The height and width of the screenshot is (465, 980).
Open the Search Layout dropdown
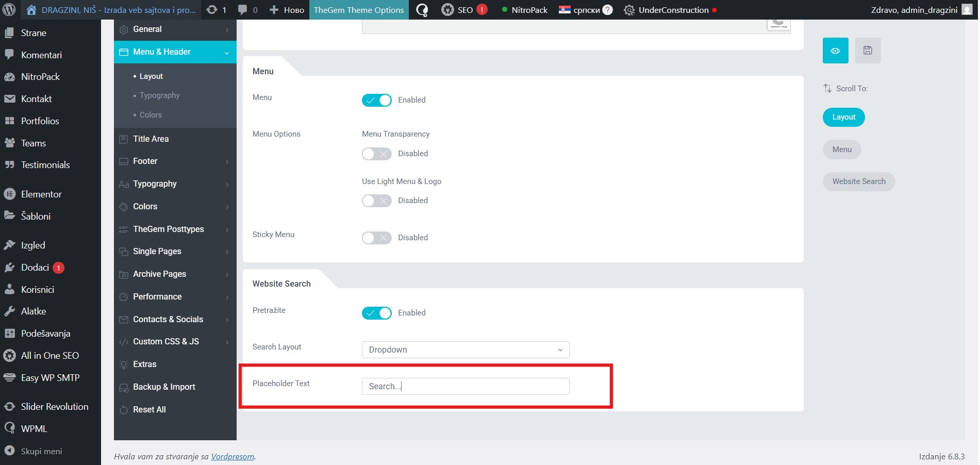coord(465,350)
